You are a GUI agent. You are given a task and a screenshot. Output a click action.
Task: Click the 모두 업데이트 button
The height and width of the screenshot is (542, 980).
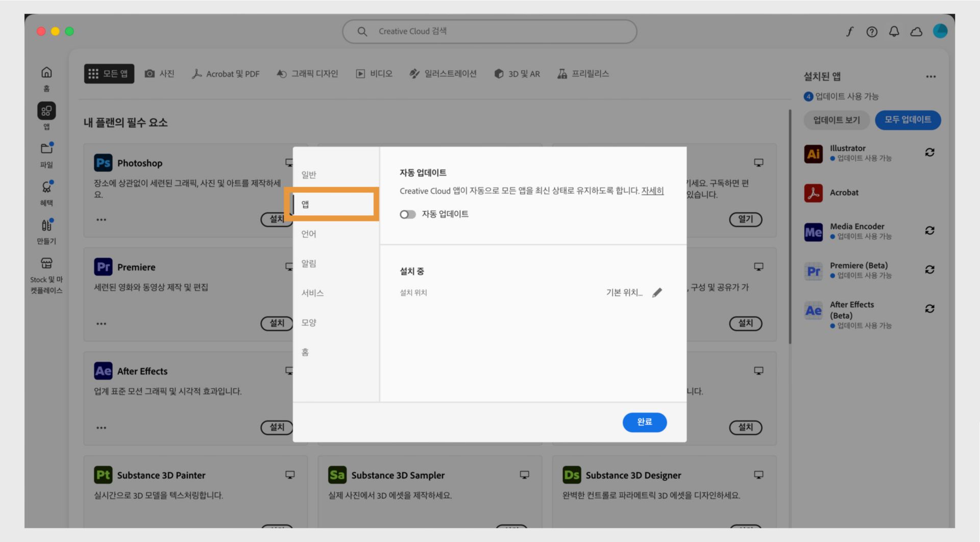click(908, 120)
